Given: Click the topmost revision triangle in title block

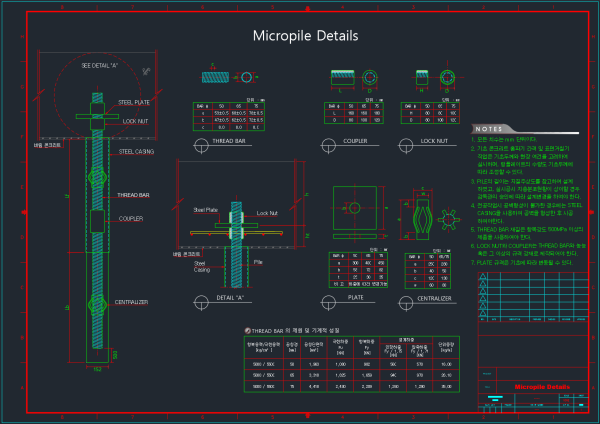Looking at the screenshot, I should point(483,276).
